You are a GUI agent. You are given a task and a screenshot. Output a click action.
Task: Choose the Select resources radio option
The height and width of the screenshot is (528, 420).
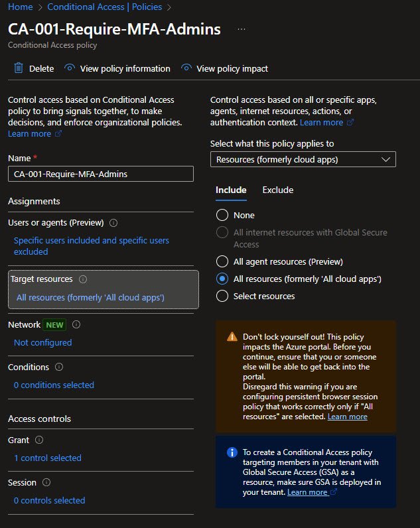pos(222,296)
